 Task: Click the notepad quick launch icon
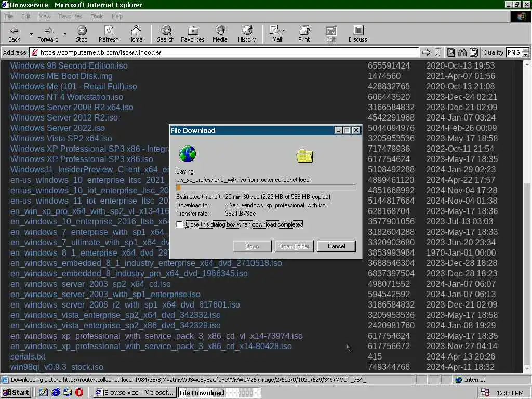(x=44, y=393)
